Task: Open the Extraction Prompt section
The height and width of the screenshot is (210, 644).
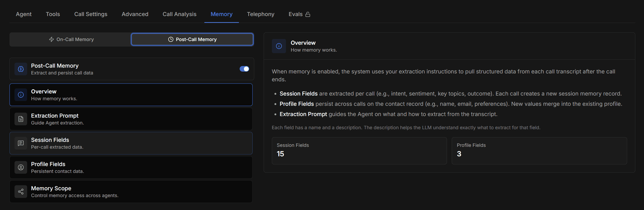Action: (131, 119)
